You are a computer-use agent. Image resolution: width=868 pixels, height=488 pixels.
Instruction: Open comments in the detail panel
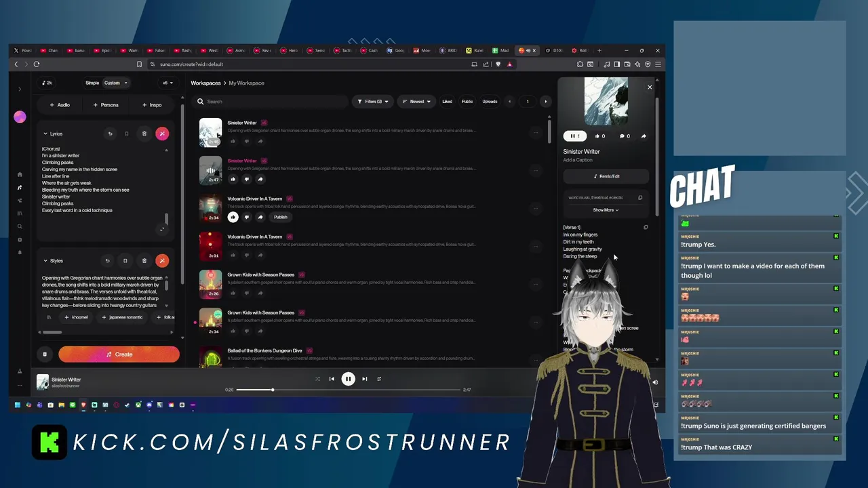(625, 136)
